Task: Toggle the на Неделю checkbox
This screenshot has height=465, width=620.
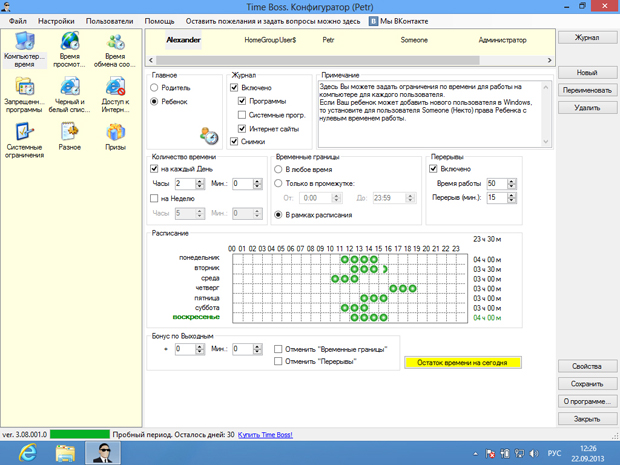Action: (154, 198)
